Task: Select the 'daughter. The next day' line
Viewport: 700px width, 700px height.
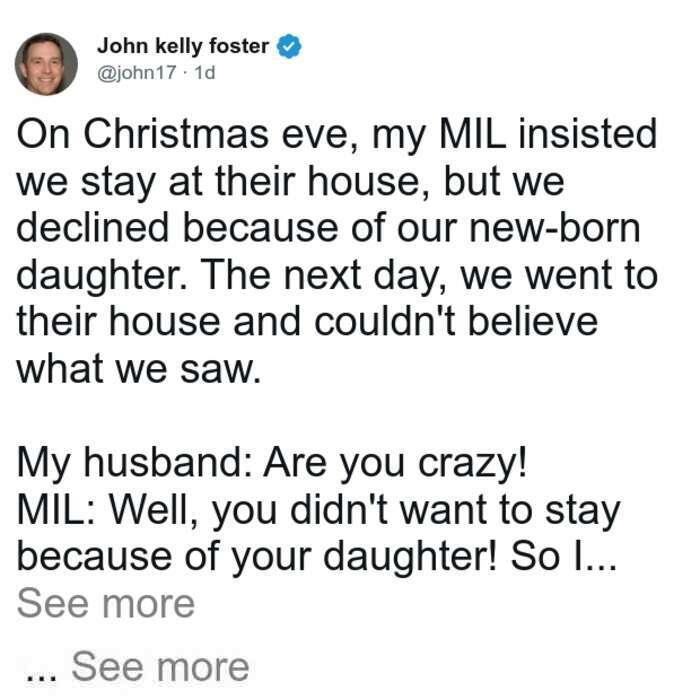Action: pyautogui.click(x=337, y=276)
